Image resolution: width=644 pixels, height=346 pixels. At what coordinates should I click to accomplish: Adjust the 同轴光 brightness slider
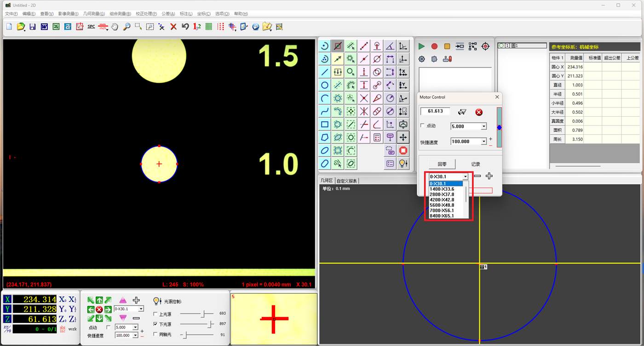pos(185,335)
